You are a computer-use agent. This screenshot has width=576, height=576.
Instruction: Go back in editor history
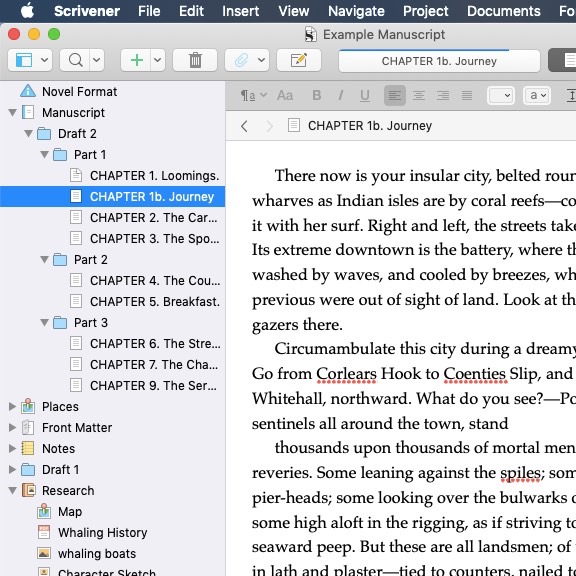(x=244, y=126)
